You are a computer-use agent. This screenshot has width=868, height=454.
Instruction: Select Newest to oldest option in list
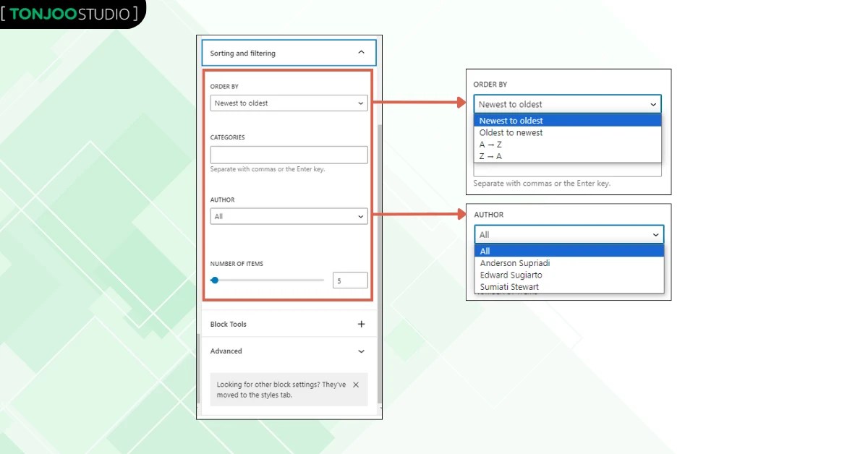click(x=568, y=121)
